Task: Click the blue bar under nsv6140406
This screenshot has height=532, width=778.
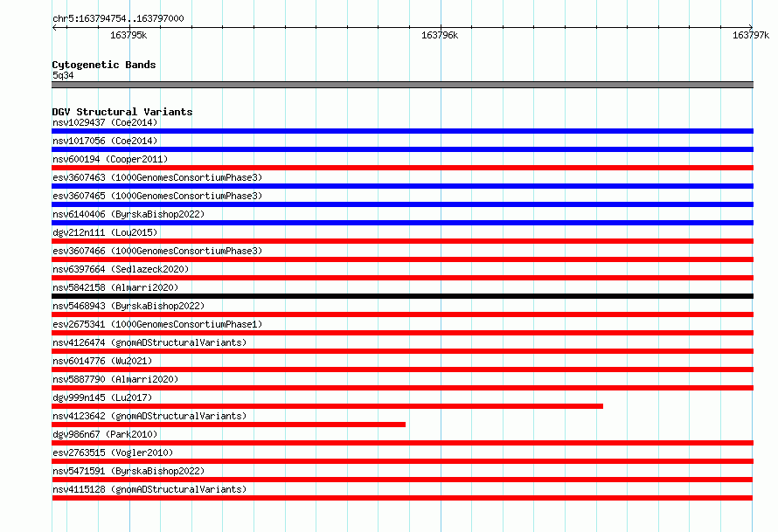Action: 402,223
